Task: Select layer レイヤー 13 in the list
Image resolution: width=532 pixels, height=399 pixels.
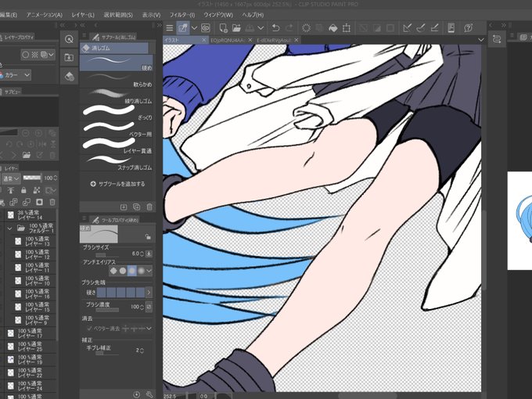Action: [34, 241]
